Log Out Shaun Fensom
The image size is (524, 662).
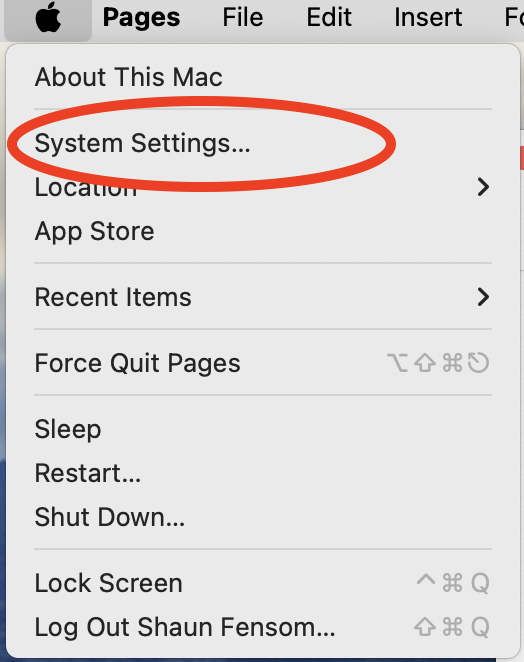[185, 627]
